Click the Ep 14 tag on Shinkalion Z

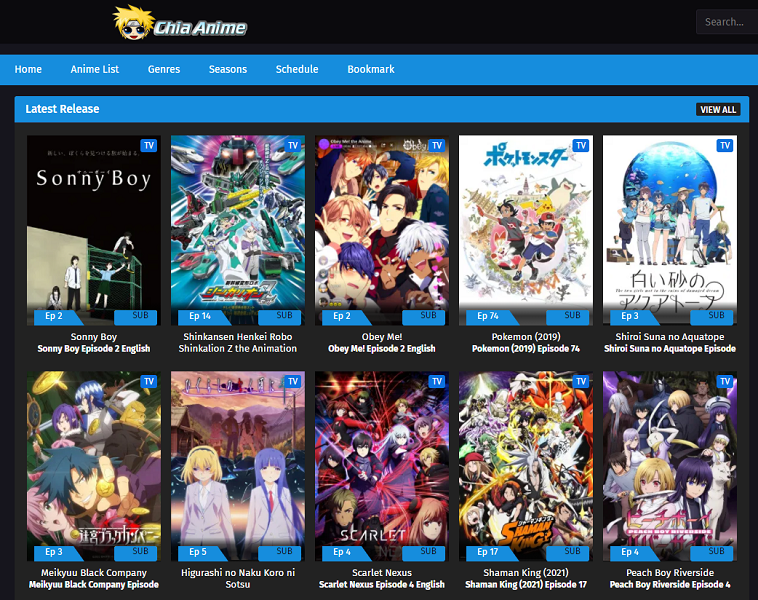click(203, 317)
